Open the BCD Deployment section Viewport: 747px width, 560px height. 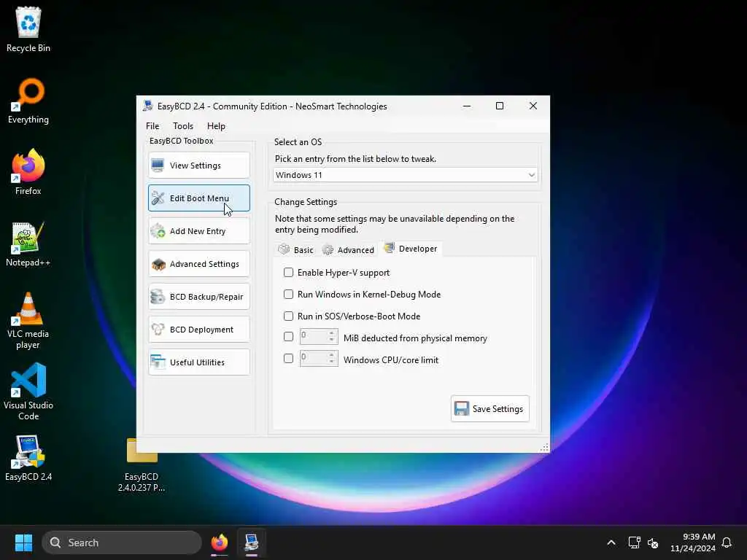(x=198, y=330)
